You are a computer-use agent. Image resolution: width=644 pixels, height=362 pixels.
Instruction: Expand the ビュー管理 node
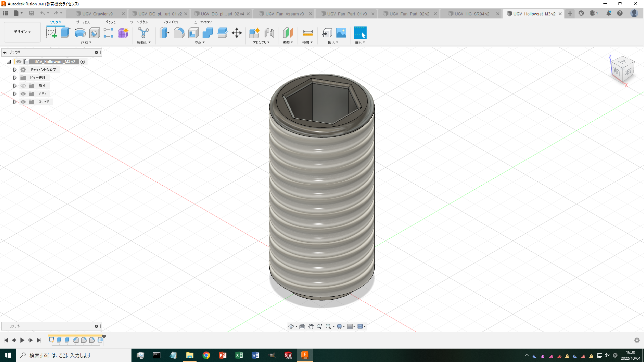15,78
